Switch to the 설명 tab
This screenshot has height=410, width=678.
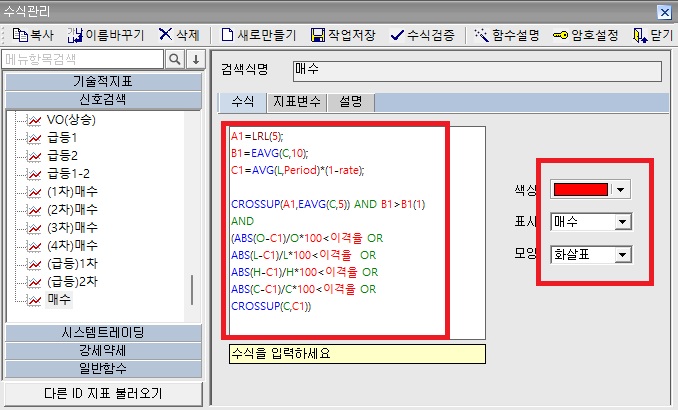click(351, 102)
